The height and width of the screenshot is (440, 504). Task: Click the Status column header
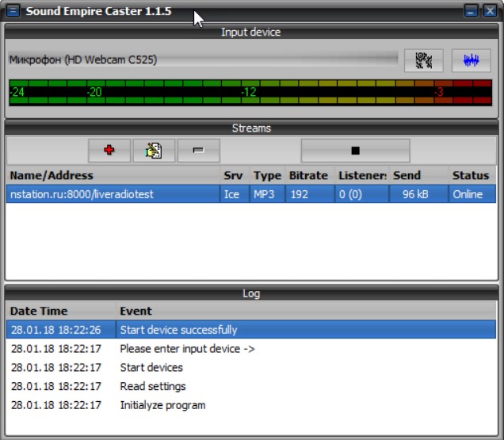[472, 175]
